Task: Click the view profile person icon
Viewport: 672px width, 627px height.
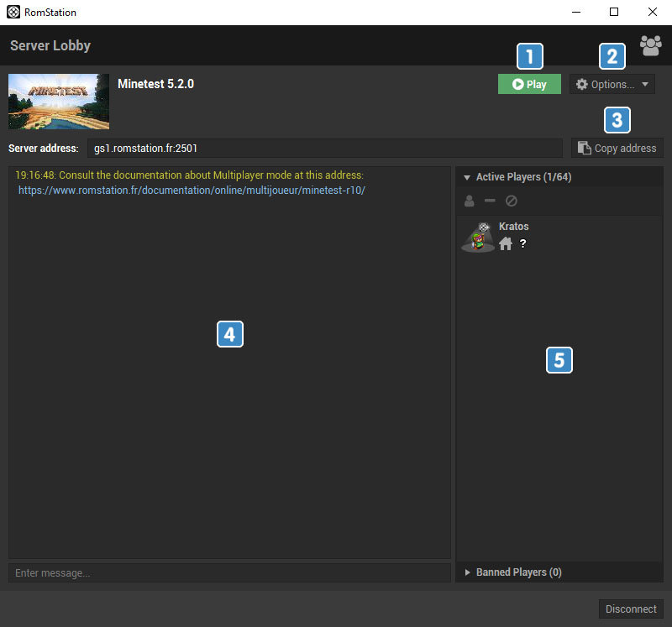Action: (470, 201)
